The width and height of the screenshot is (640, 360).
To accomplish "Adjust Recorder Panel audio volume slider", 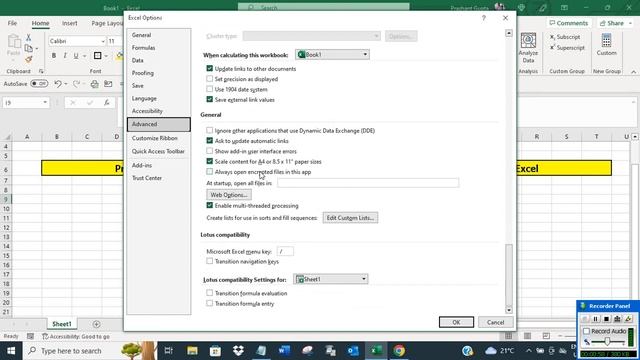I will pos(608,342).
